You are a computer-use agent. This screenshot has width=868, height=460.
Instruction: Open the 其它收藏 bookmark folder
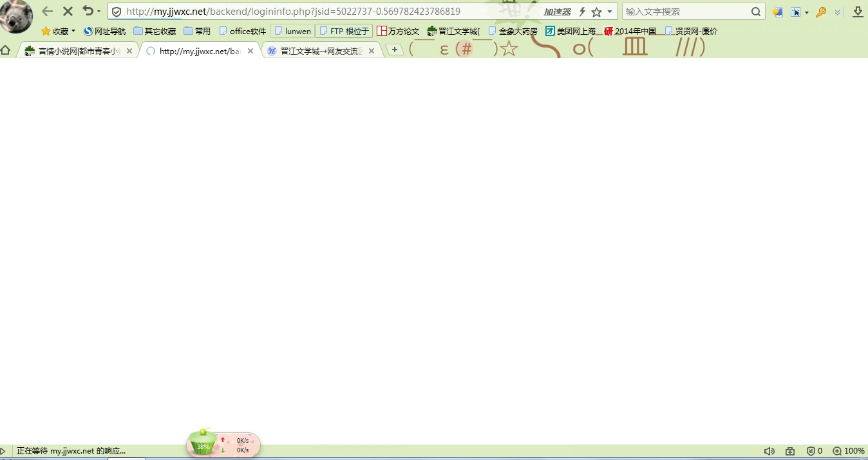click(x=155, y=31)
